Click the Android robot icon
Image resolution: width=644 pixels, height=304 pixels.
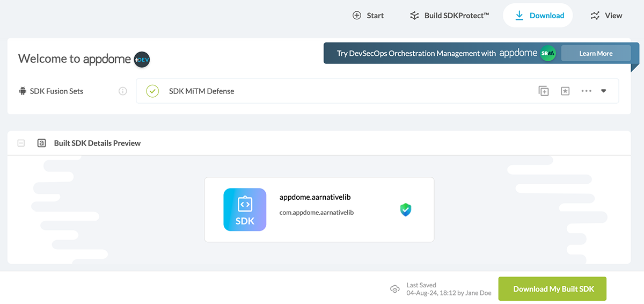point(23,91)
